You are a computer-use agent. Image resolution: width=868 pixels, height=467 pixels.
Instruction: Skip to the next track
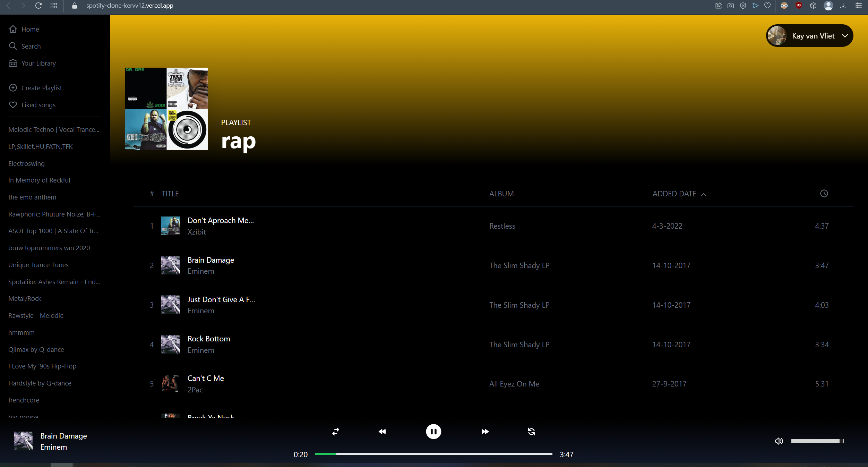[484, 431]
